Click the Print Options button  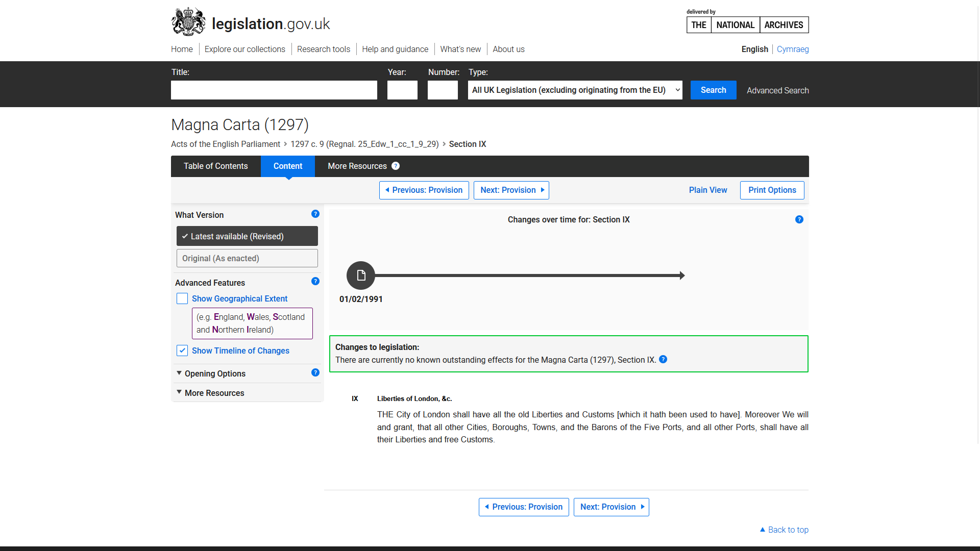(x=772, y=190)
